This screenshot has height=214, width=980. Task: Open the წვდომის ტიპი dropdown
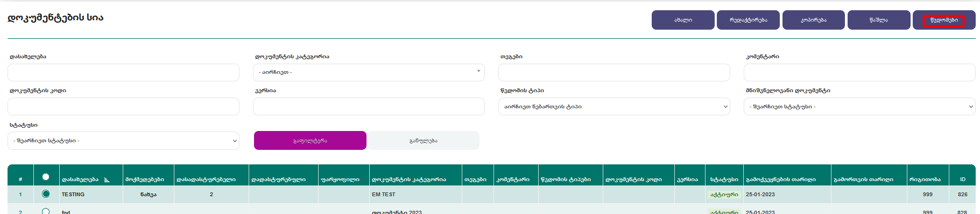point(614,107)
